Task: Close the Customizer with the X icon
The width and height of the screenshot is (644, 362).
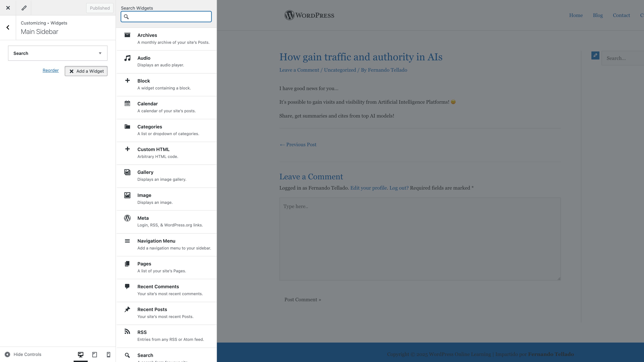Action: [x=8, y=8]
